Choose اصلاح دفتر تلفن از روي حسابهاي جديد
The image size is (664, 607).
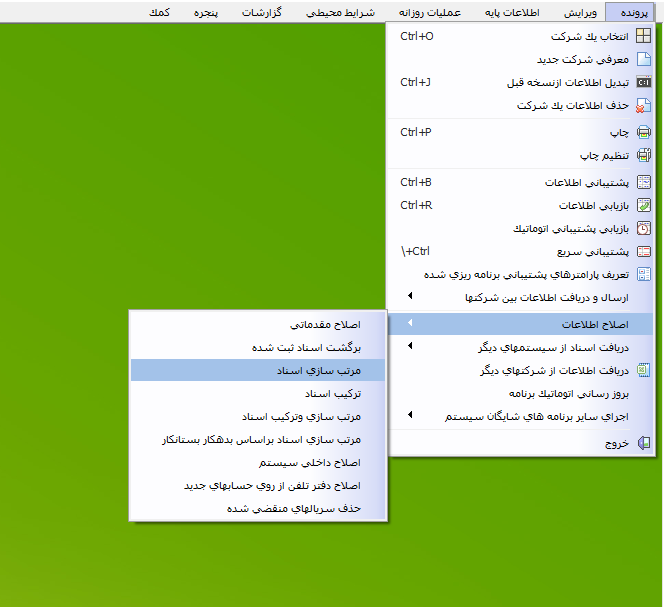coord(258,485)
